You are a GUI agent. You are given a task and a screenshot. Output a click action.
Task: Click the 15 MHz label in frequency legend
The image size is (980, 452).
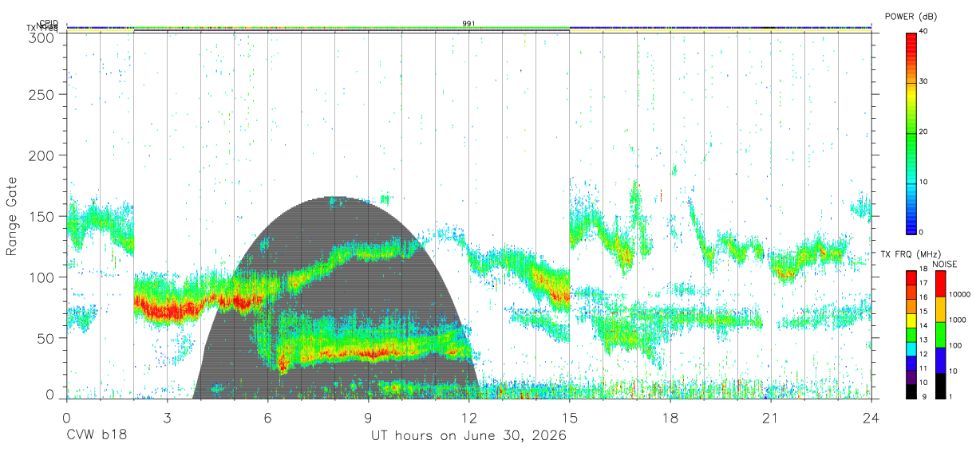click(x=924, y=312)
